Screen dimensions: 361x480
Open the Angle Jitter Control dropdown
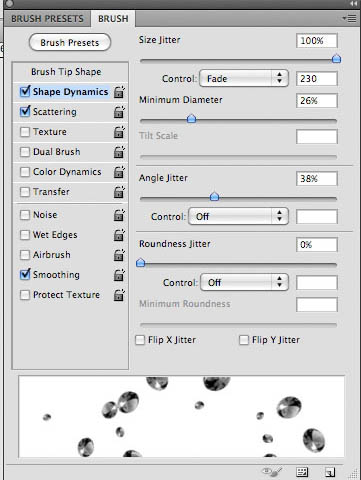pos(238,217)
